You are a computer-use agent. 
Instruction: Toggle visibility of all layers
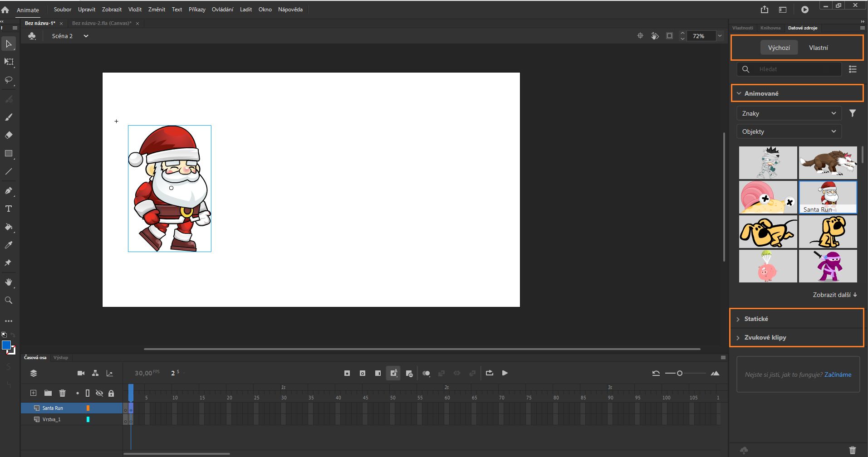pos(99,393)
